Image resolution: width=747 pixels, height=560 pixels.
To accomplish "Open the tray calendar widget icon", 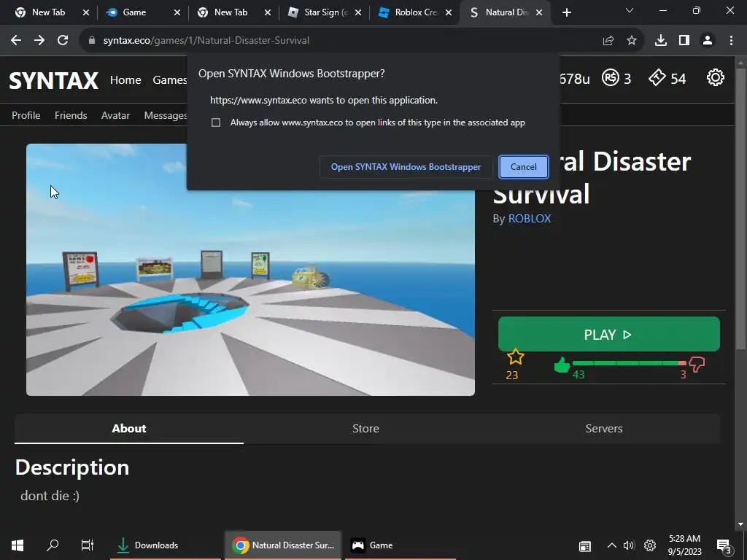I will coord(585,546).
